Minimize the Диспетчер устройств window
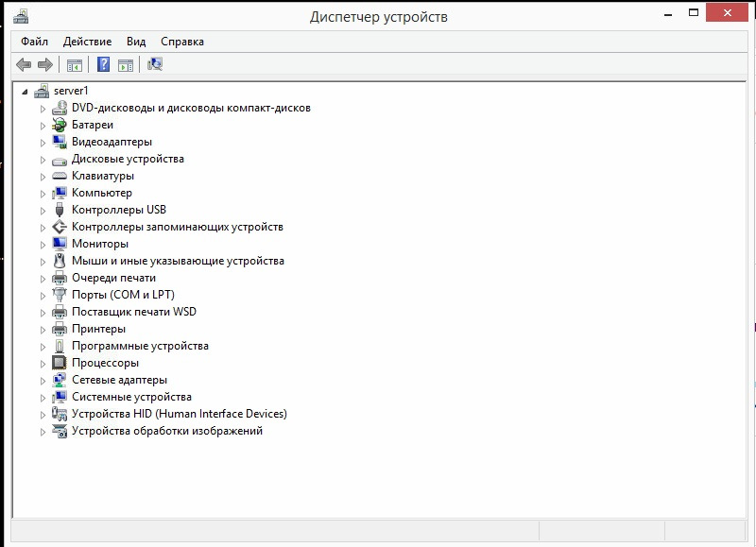 [x=668, y=13]
